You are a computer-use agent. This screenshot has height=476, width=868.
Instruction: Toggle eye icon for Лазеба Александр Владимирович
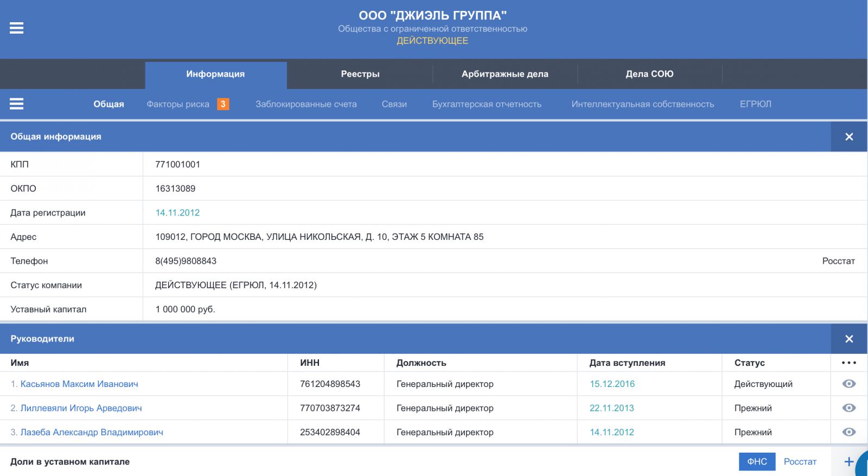(849, 432)
